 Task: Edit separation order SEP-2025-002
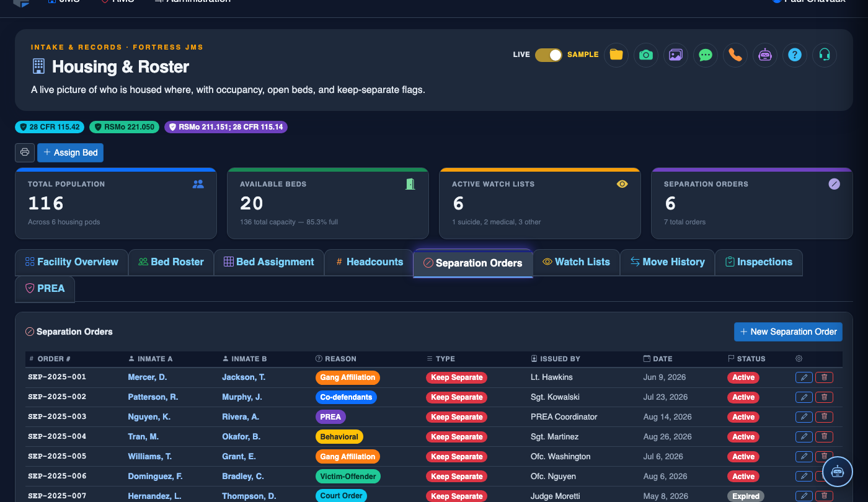point(804,397)
